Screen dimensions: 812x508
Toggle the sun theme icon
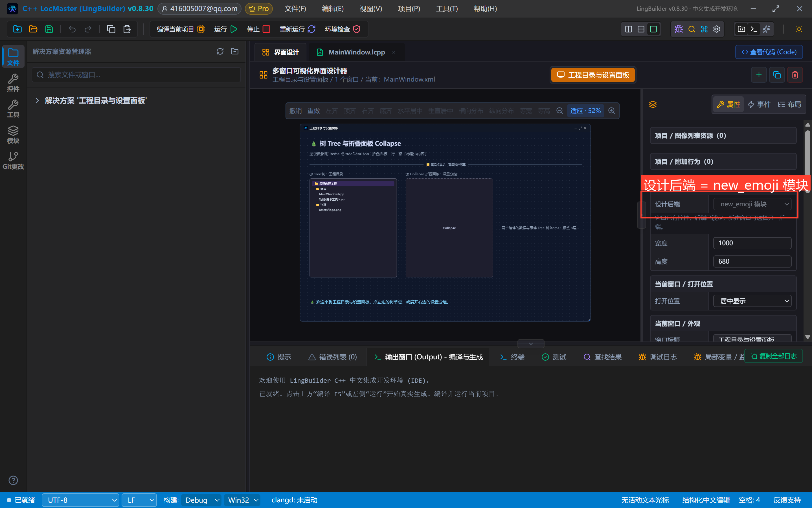click(799, 29)
